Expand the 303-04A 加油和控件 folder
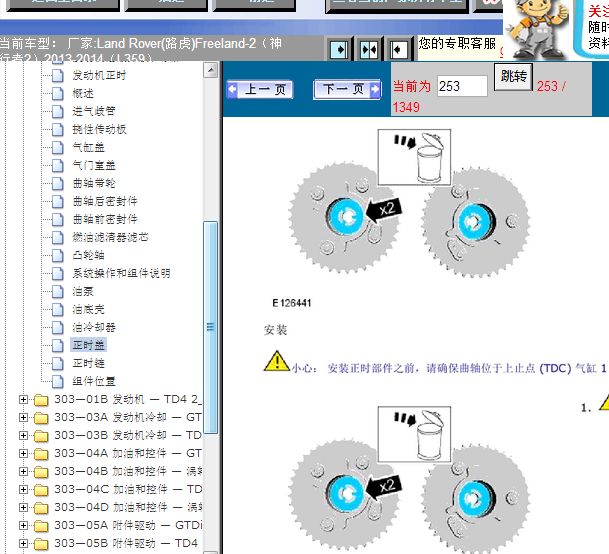Viewport: 609px width, 554px height. click(x=23, y=453)
